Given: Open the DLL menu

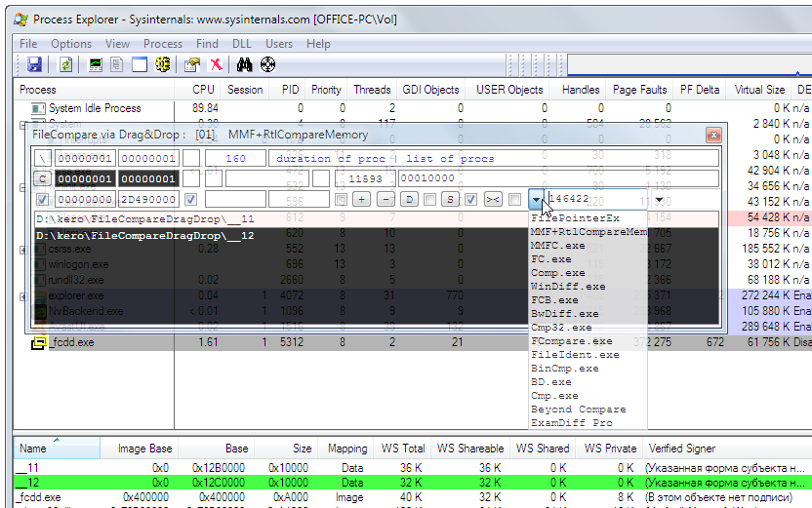Looking at the screenshot, I should tap(243, 44).
